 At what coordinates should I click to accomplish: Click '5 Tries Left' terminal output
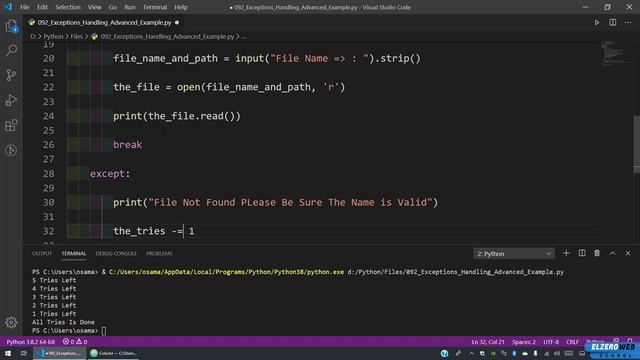pyautogui.click(x=54, y=280)
